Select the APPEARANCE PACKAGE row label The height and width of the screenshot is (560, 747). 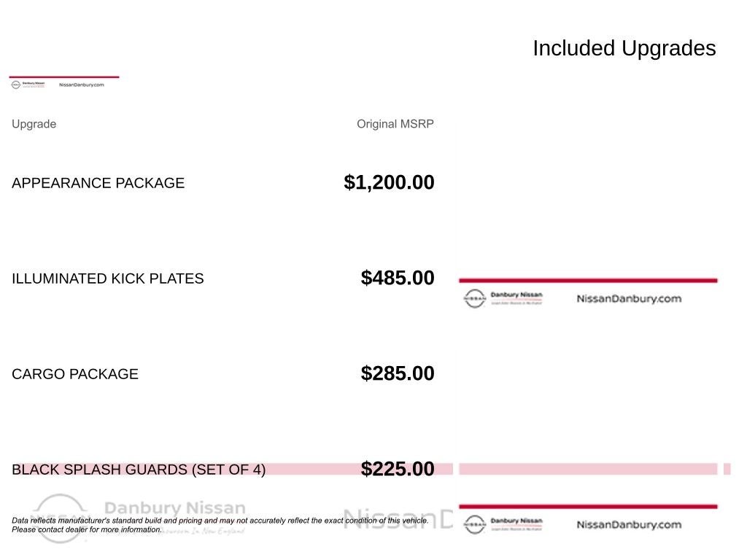[x=98, y=183]
